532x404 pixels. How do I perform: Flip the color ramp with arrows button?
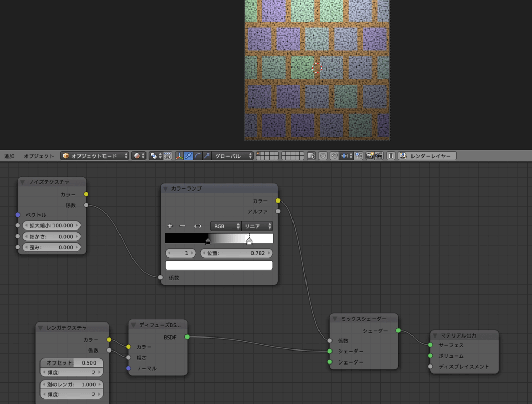tap(197, 226)
